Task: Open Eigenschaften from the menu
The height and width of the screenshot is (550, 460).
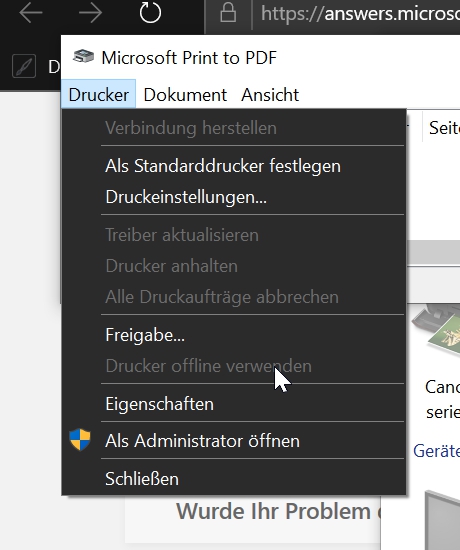Action: click(234, 404)
